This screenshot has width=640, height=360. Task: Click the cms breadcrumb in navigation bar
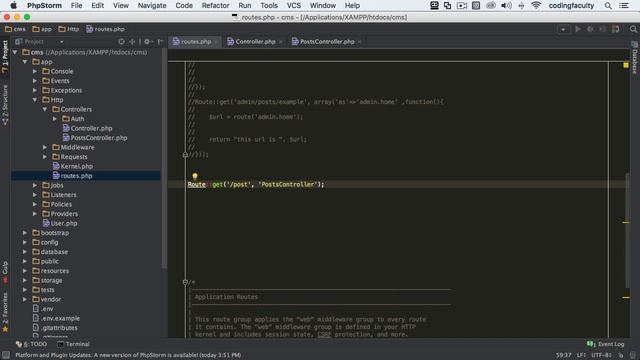click(15, 29)
